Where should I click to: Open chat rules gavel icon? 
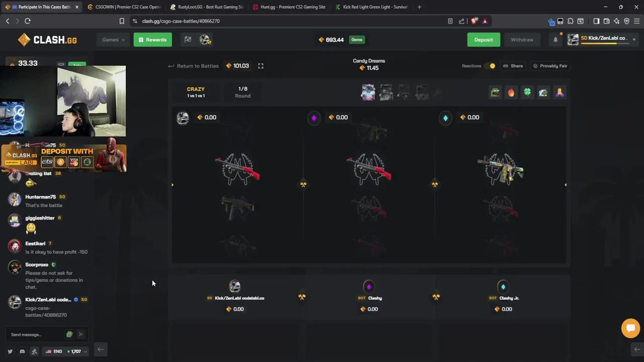(34, 351)
